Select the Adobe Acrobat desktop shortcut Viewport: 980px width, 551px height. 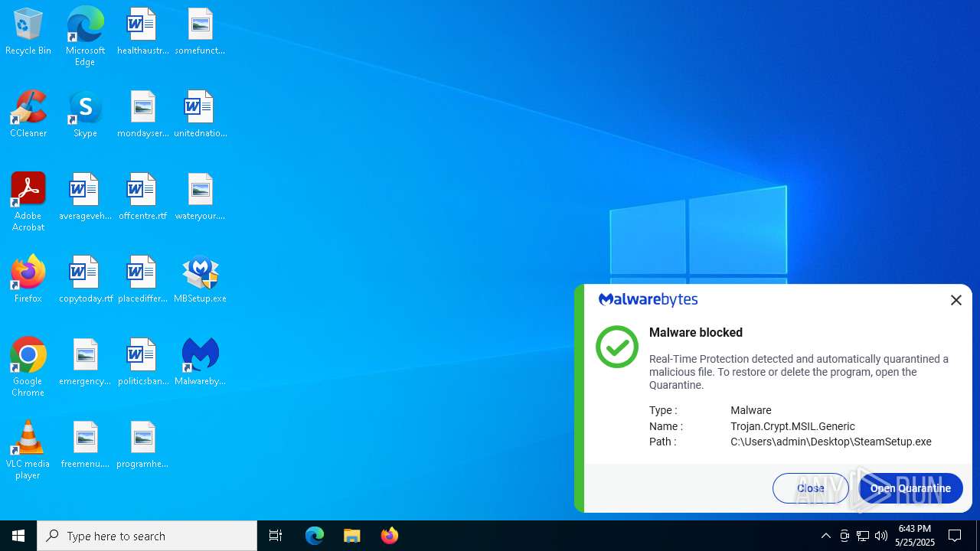click(28, 202)
